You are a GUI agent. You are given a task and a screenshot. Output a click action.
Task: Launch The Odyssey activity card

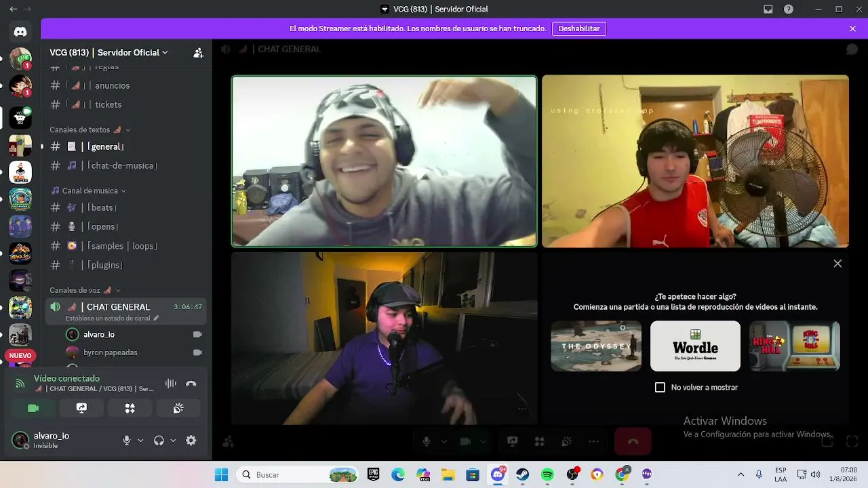point(596,346)
